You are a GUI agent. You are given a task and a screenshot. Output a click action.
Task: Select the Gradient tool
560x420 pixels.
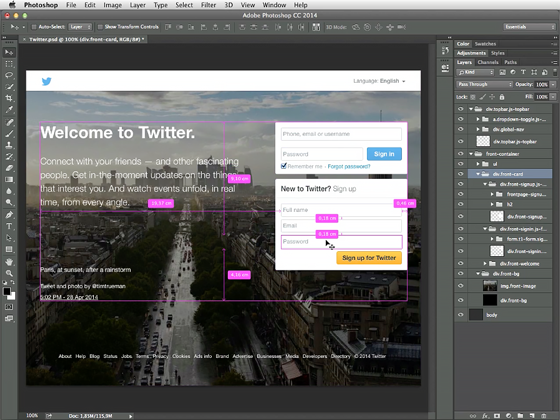(x=9, y=179)
